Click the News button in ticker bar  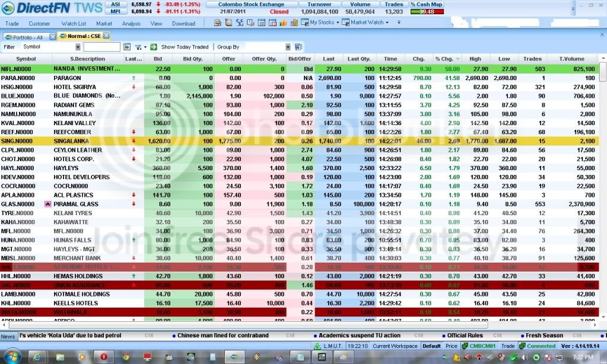point(8,337)
